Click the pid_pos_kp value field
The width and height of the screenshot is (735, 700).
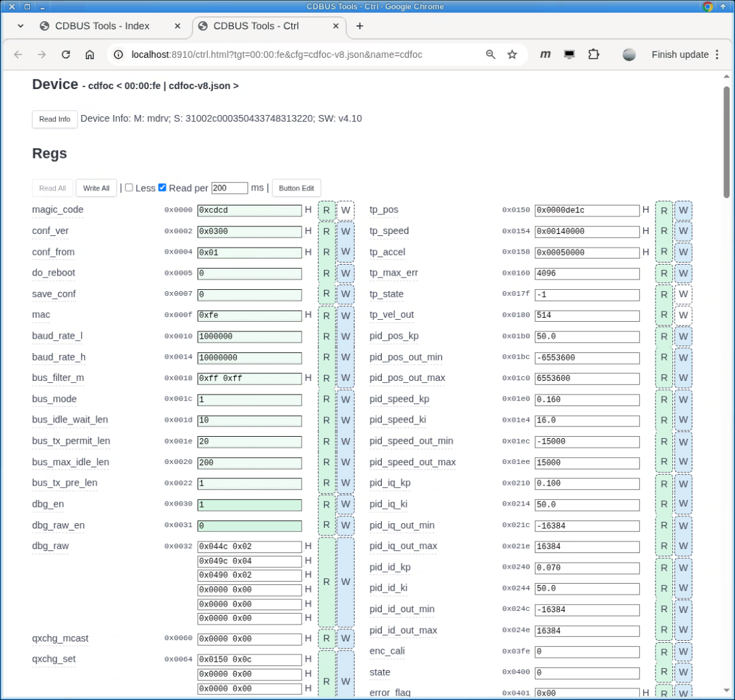[587, 337]
